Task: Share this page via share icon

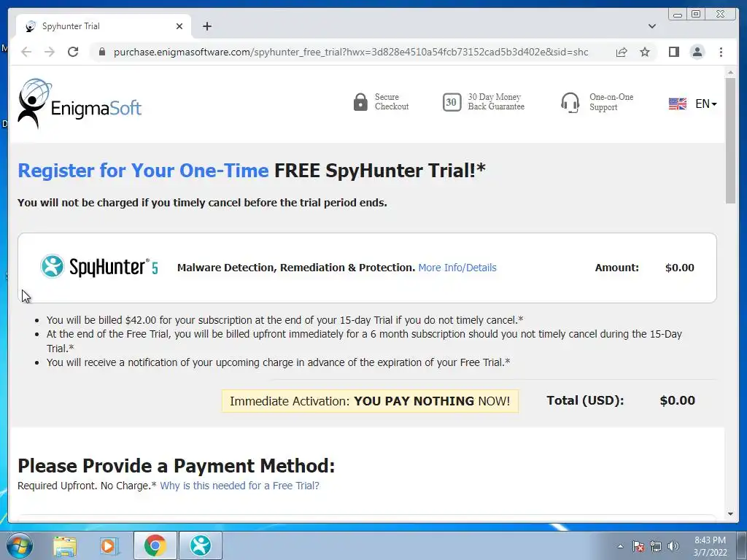Action: 622,52
